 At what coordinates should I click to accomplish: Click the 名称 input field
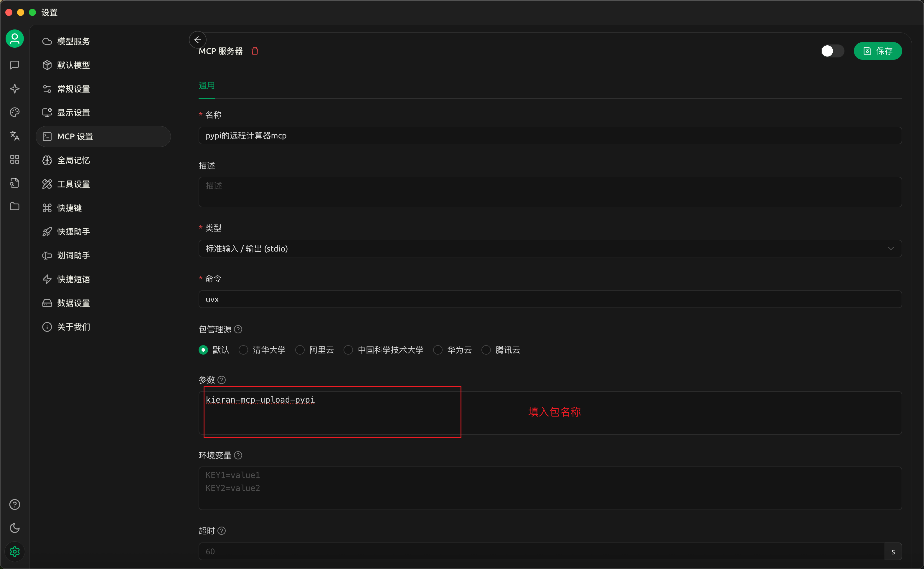[550, 135]
